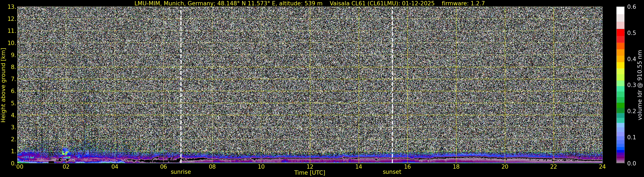Click the height axis tick '9.'
Viewport: 644px width, 177px height.
13,55
